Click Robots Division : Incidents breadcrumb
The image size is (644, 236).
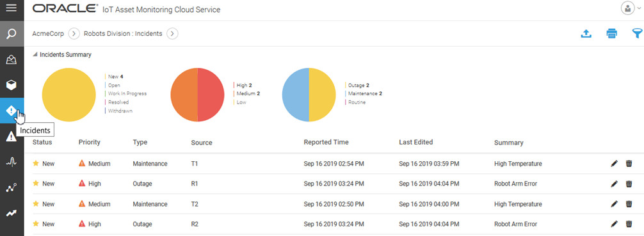tap(123, 34)
